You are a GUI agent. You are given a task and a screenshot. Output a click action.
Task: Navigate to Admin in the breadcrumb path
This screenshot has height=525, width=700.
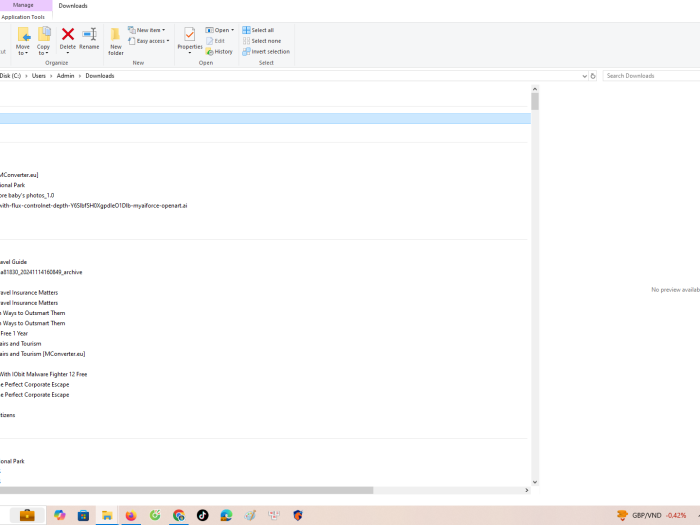[x=65, y=76]
